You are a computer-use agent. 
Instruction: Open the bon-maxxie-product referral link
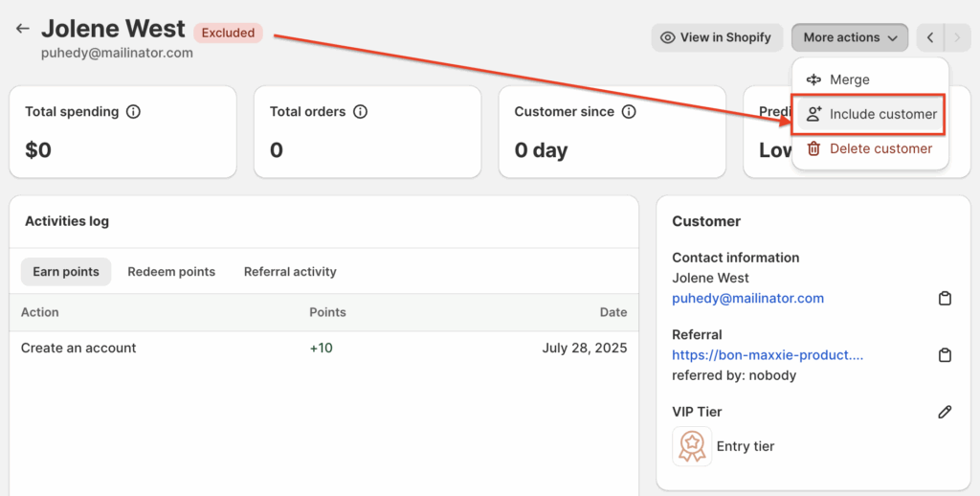pos(768,354)
